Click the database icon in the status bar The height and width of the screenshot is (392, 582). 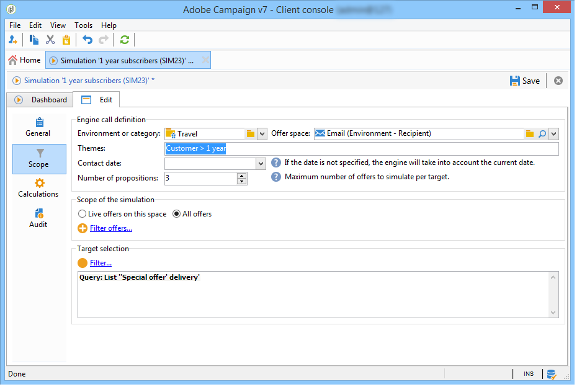click(x=551, y=374)
